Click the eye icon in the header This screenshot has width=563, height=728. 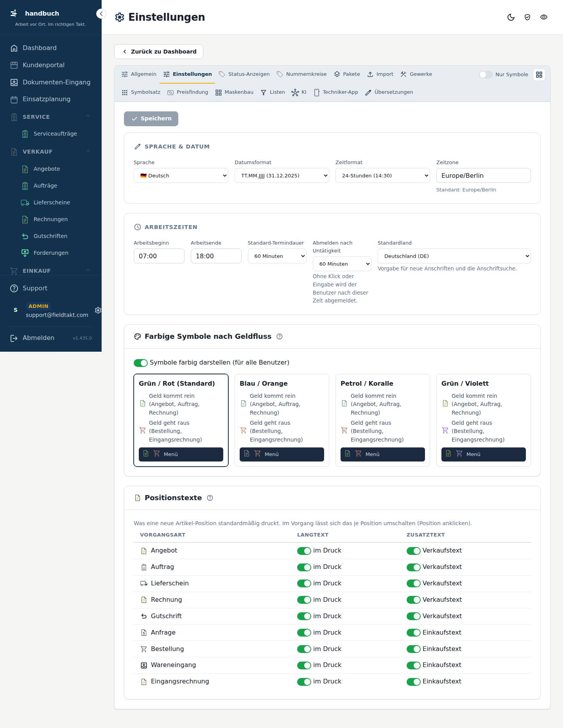point(544,17)
